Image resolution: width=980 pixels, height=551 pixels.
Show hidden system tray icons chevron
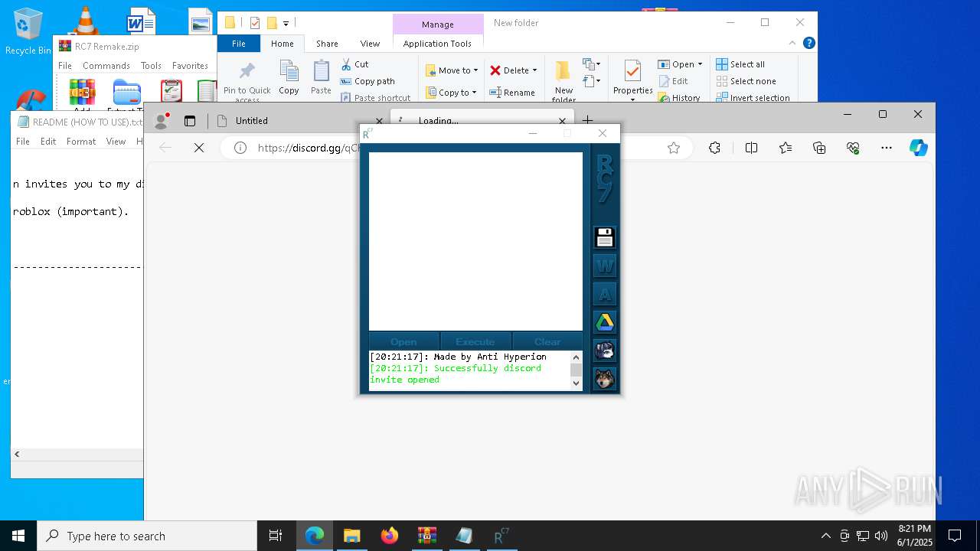pos(825,536)
